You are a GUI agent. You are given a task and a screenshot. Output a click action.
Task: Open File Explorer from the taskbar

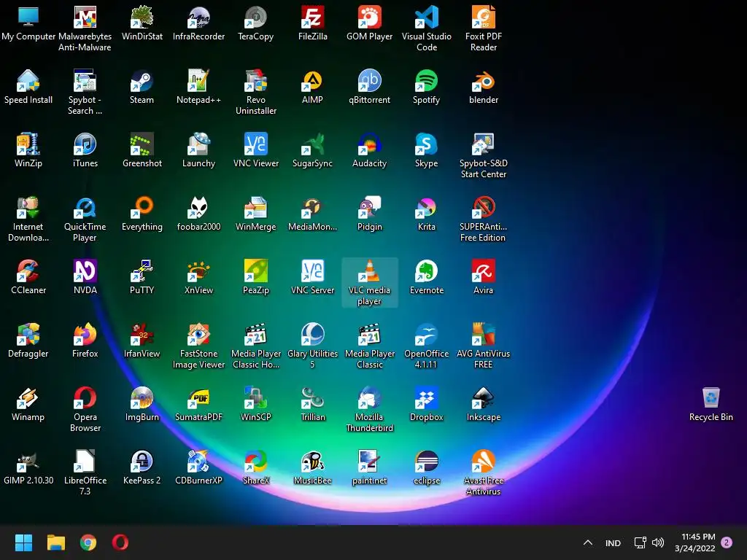pyautogui.click(x=55, y=542)
